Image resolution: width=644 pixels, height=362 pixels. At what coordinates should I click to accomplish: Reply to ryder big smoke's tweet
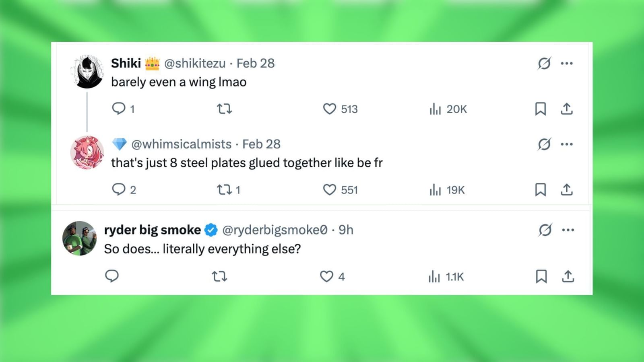tap(113, 276)
